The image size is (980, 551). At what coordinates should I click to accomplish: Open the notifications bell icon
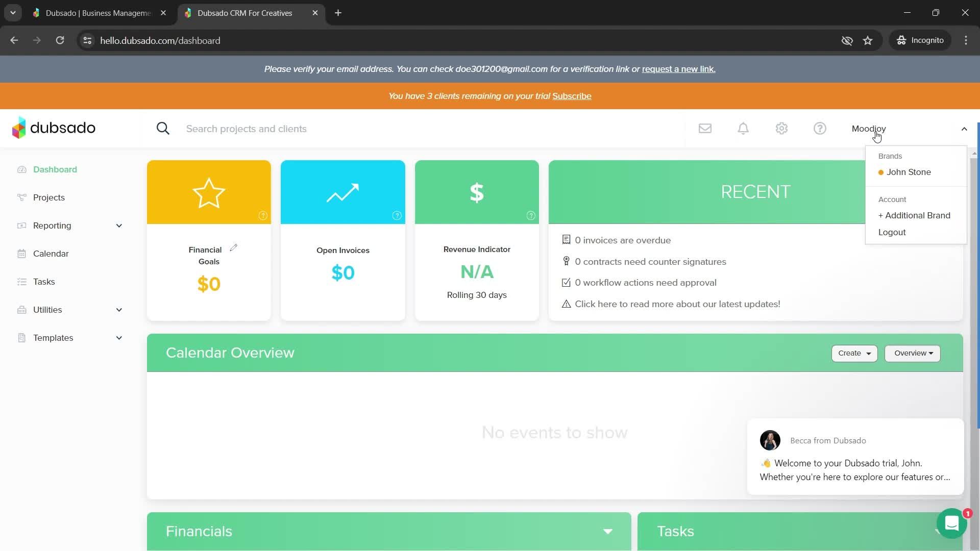coord(743,129)
